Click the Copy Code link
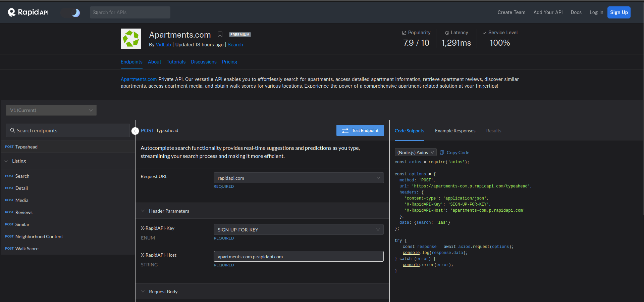 point(458,153)
